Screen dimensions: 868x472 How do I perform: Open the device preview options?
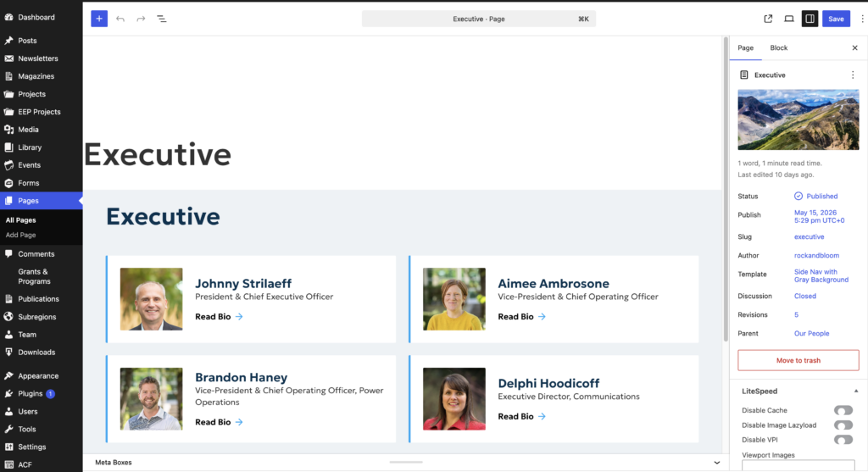click(789, 19)
